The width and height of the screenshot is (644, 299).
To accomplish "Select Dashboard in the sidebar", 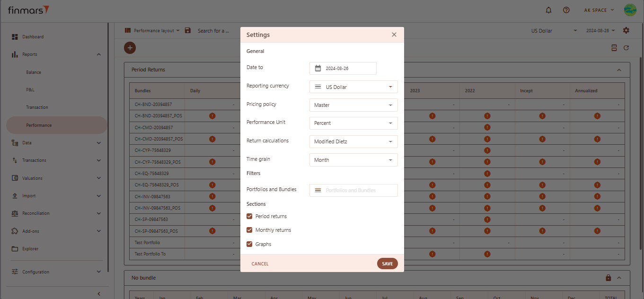I will click(x=33, y=37).
